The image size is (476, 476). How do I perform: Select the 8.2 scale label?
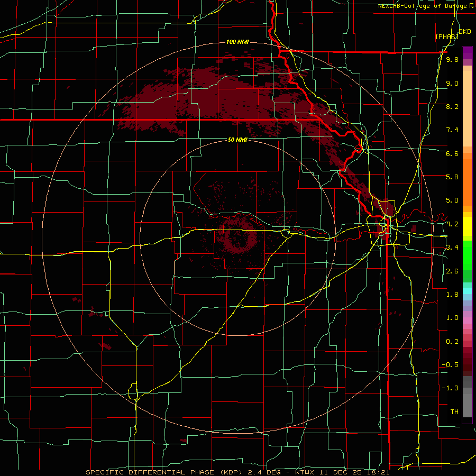452,106
